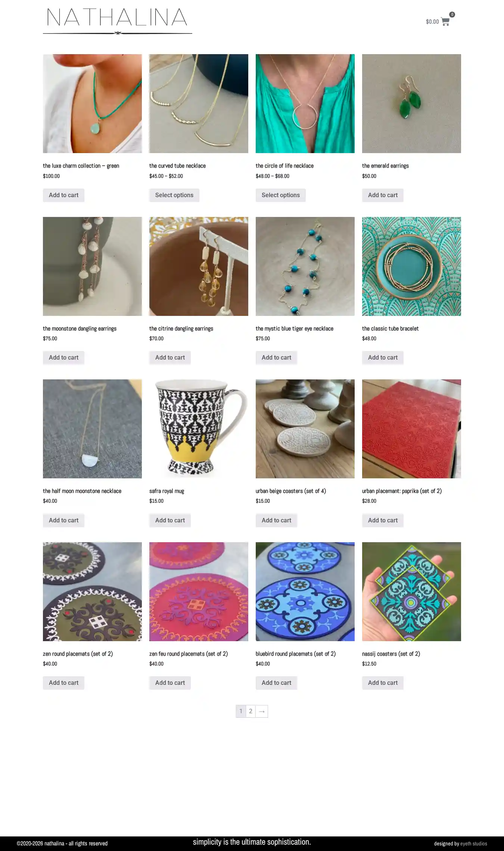View bluebird round placemats image
The width and height of the screenshot is (504, 851).
pyautogui.click(x=305, y=591)
